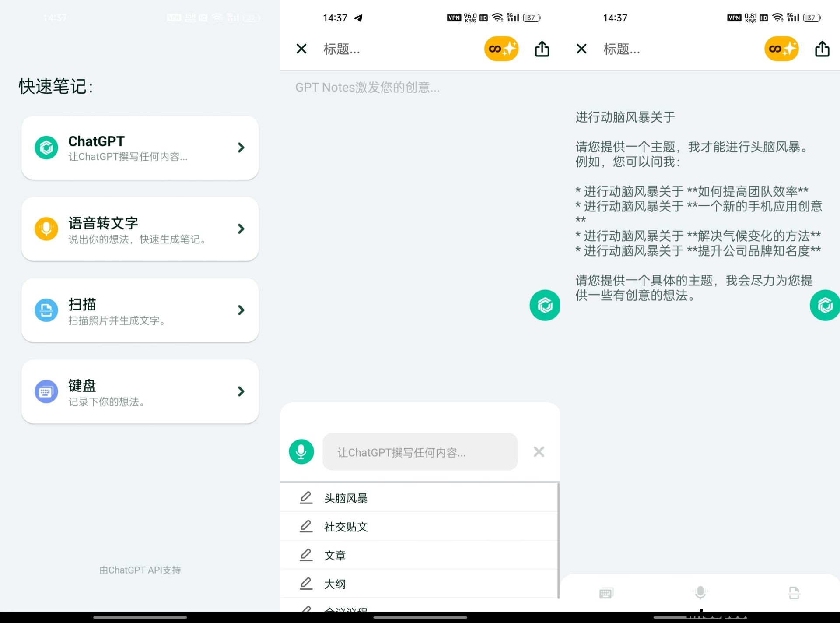The height and width of the screenshot is (623, 840).
Task: Dismiss the prompt panel with gray X
Action: [x=539, y=451]
